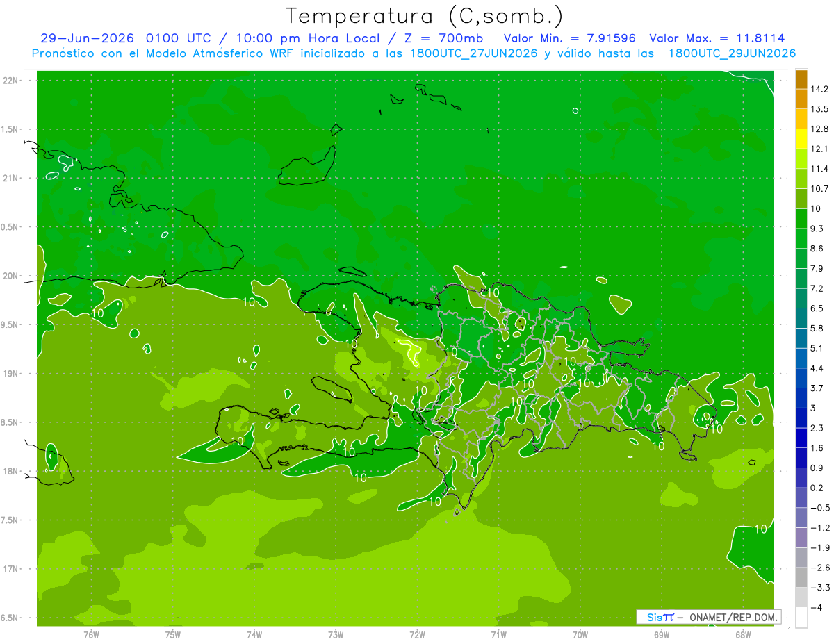Click the '8.6' colorbar label

tap(817, 249)
